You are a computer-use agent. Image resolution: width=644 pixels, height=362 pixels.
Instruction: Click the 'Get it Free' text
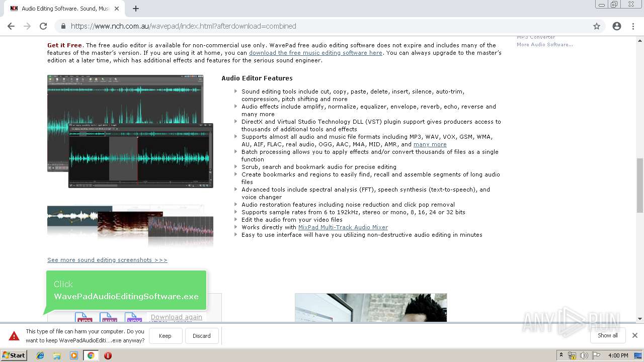64,45
